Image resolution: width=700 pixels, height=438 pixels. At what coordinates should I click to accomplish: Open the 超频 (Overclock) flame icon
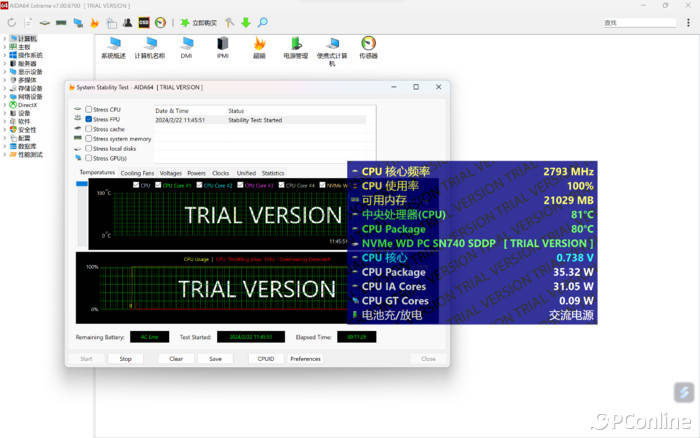click(259, 44)
